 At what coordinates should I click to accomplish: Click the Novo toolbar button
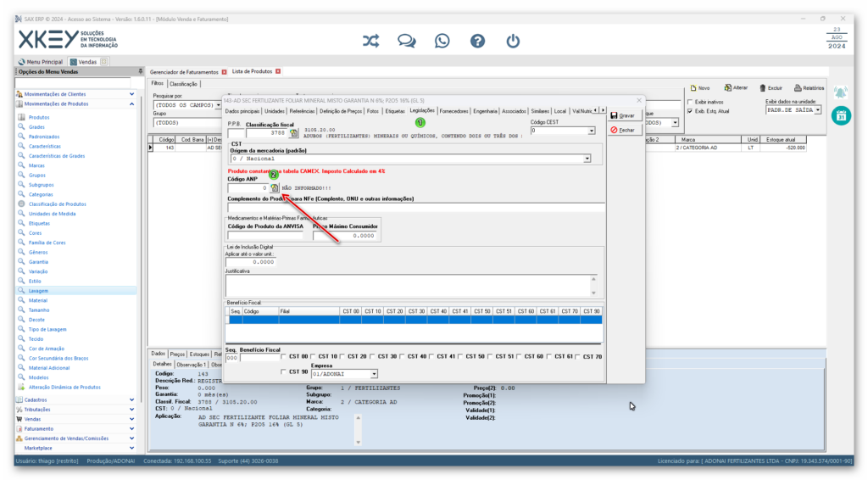click(x=700, y=88)
